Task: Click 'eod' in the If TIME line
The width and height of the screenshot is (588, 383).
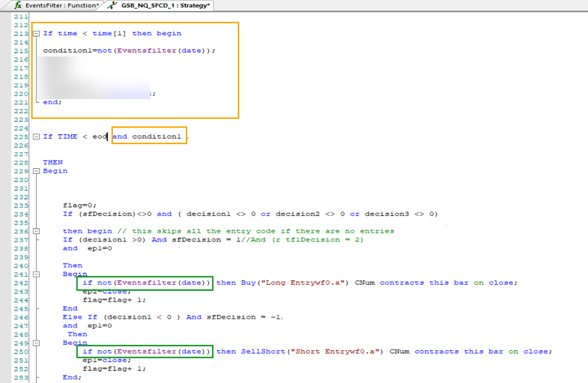Action: coord(100,137)
